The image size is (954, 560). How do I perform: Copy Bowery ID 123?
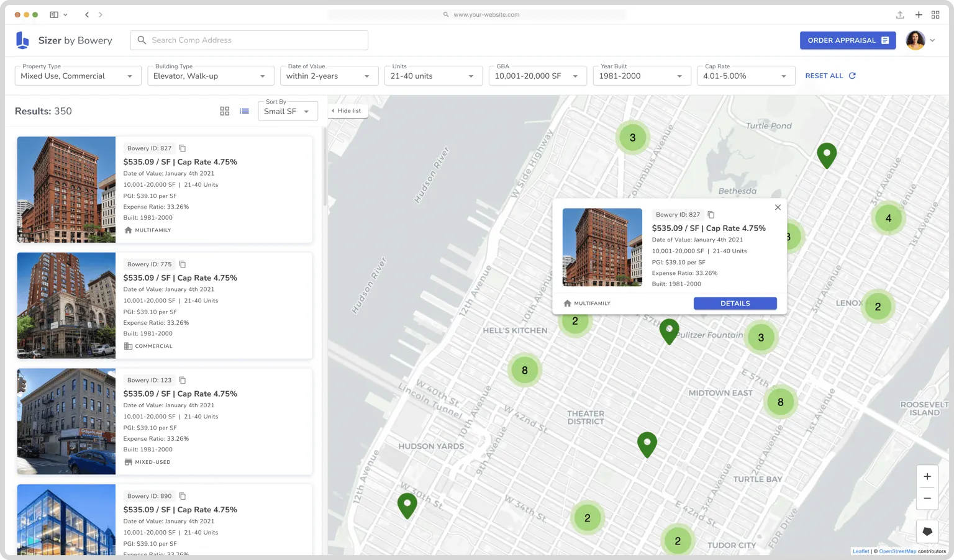[x=183, y=380]
